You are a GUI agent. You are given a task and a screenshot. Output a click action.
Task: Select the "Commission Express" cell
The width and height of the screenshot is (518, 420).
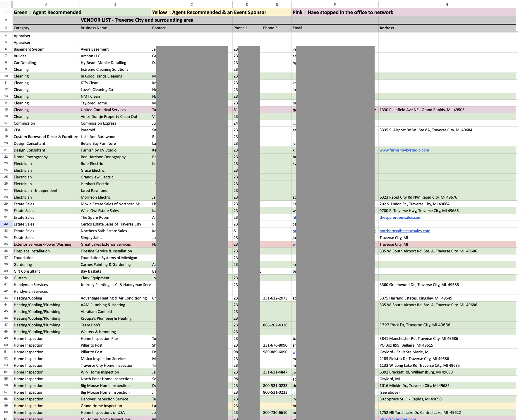pos(115,123)
